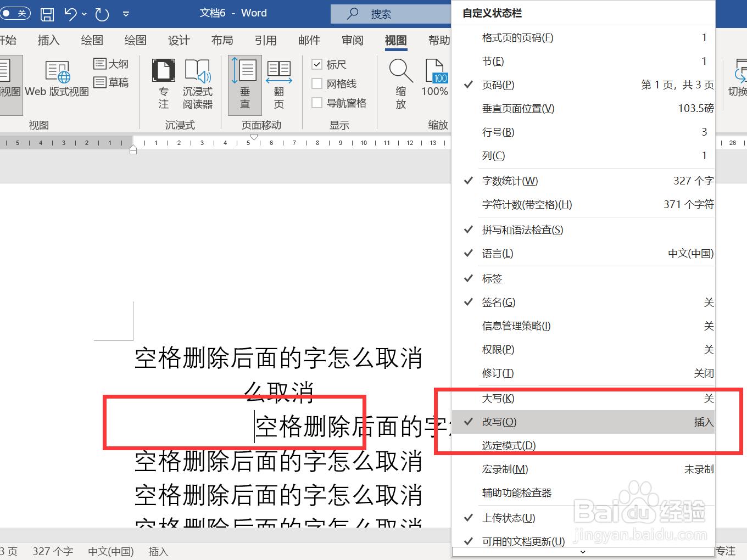Viewport: 747px width, 560px height.
Task: Click 中文(中国) language in the status bar
Action: [111, 551]
